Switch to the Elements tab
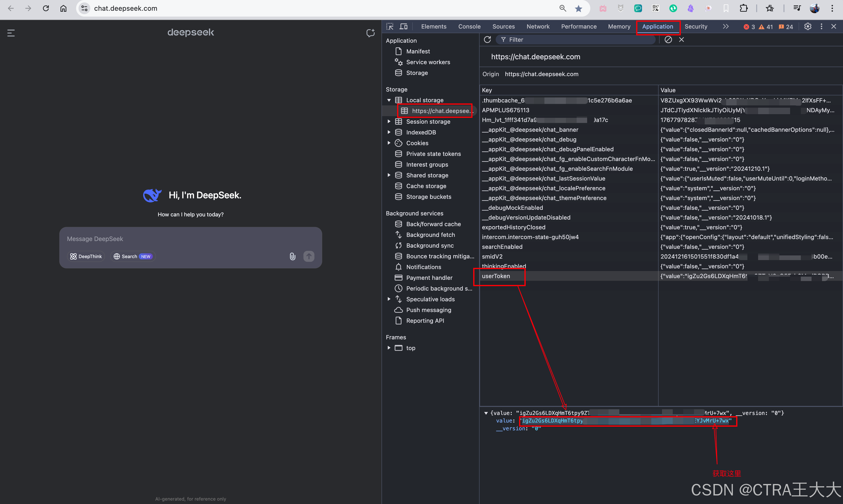The height and width of the screenshot is (504, 843). [x=433, y=27]
